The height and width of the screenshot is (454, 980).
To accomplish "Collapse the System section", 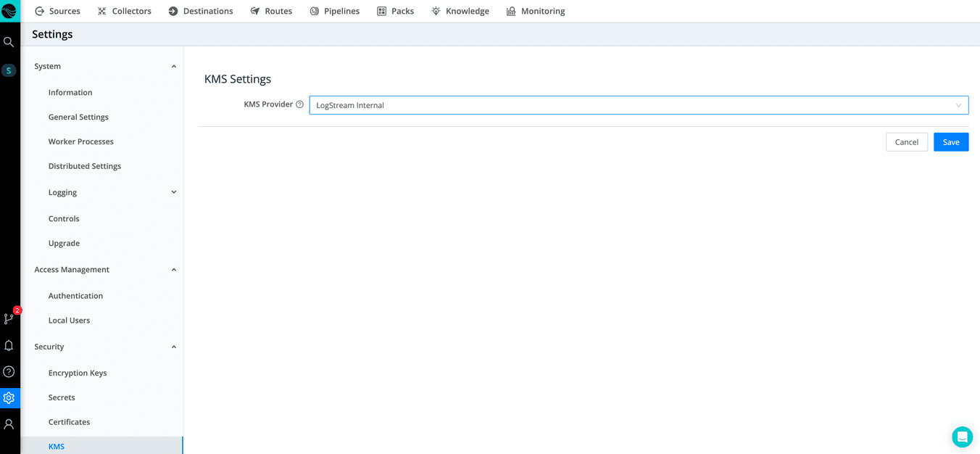I will coord(173,67).
